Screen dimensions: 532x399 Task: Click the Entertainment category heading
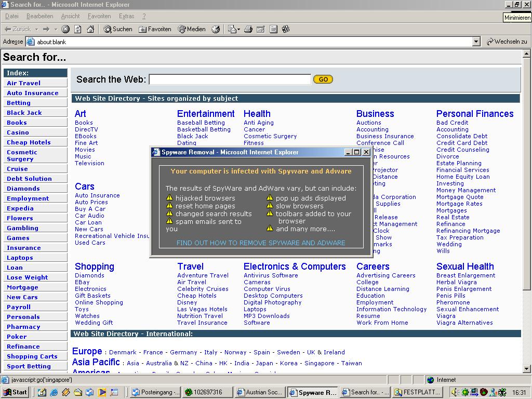point(206,114)
